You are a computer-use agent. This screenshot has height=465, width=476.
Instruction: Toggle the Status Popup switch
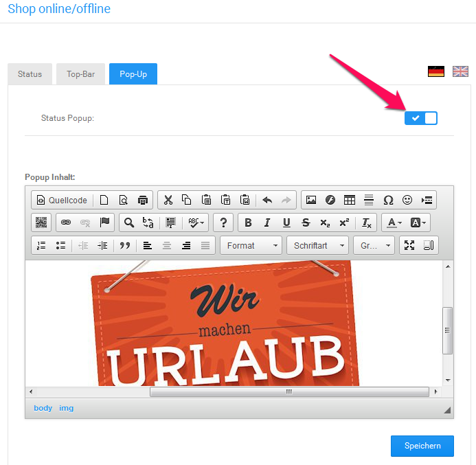[421, 118]
